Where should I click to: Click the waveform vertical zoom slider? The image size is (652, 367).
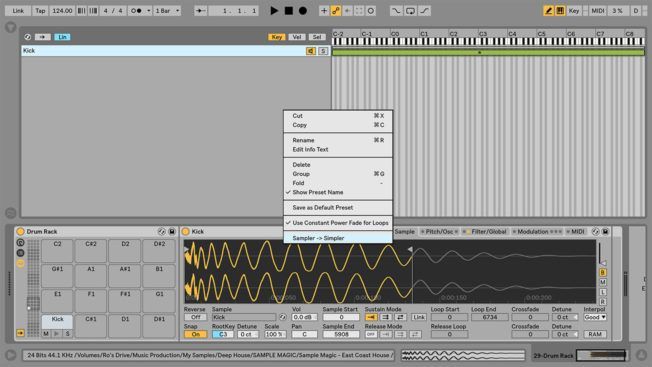[x=602, y=254]
